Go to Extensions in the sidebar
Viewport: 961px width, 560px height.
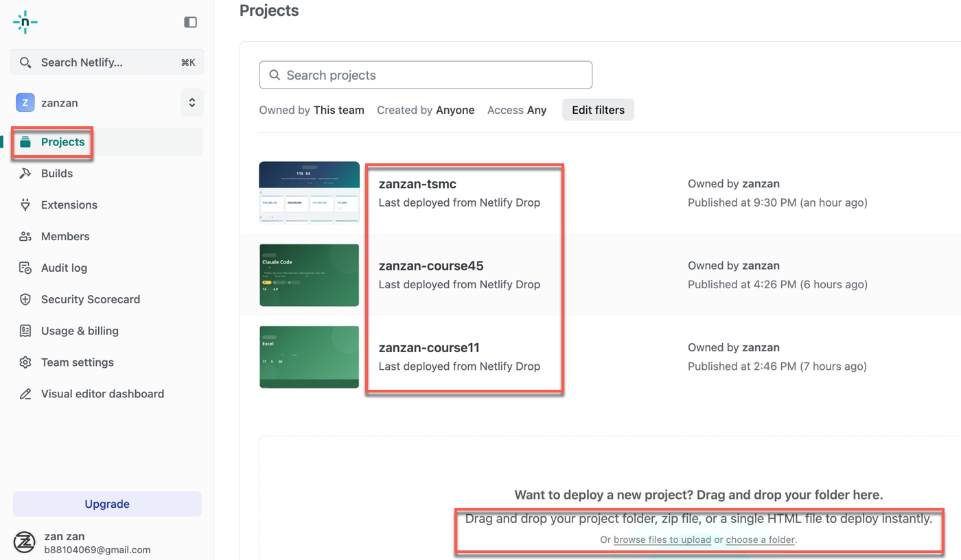pyautogui.click(x=106, y=205)
